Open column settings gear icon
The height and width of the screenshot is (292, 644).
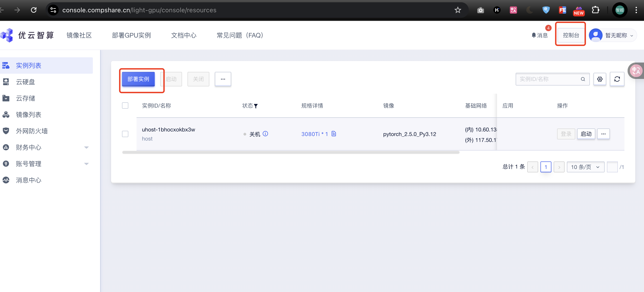[x=599, y=79]
